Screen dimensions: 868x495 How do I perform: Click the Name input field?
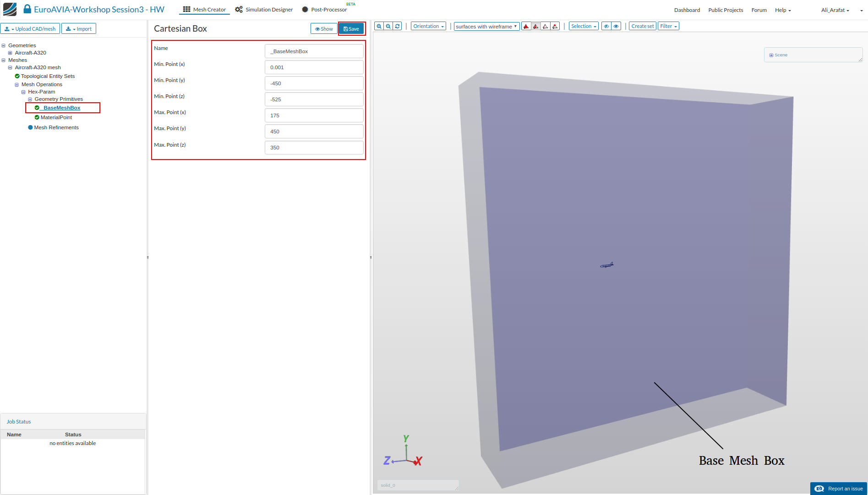[314, 51]
